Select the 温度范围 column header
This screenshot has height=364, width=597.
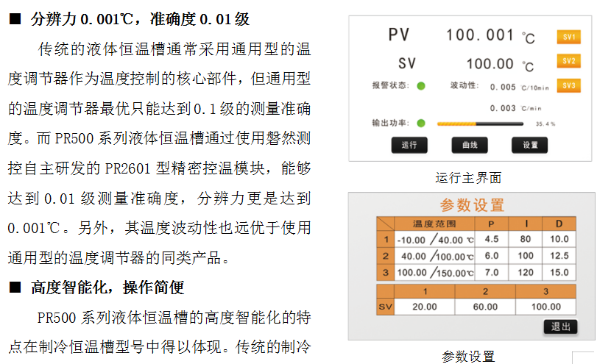(x=434, y=224)
